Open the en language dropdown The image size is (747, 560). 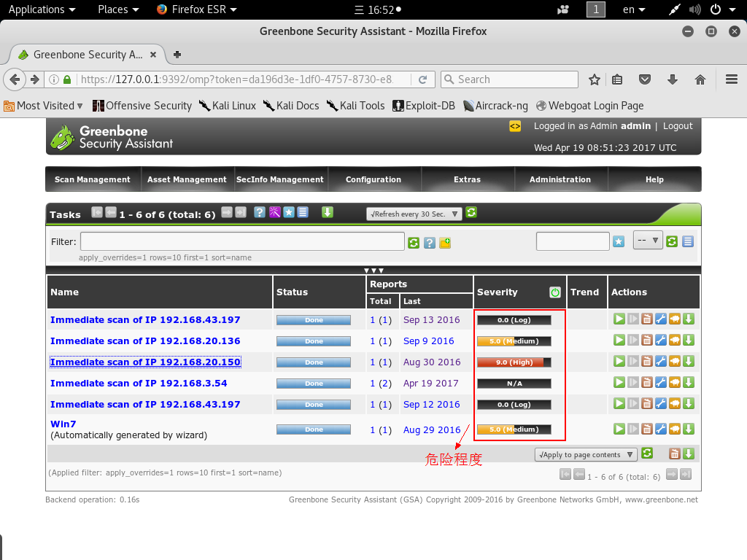(x=634, y=9)
